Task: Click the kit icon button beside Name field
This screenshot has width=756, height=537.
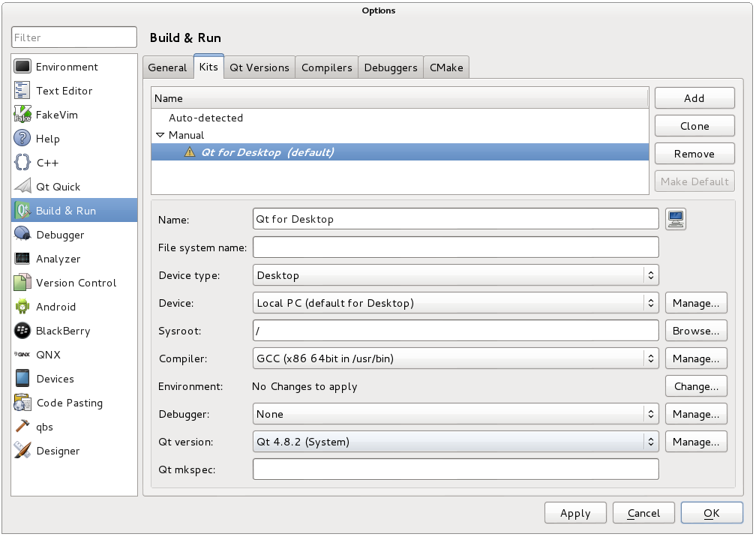Action: [x=676, y=219]
